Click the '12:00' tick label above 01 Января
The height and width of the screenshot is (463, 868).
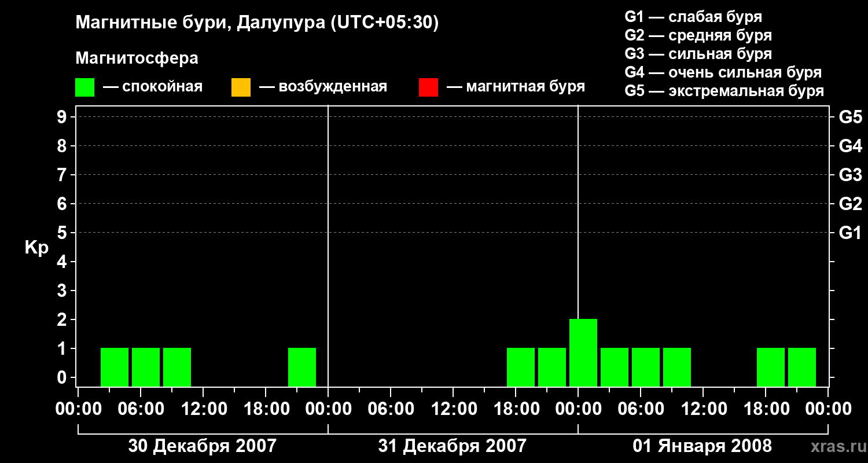[703, 409]
